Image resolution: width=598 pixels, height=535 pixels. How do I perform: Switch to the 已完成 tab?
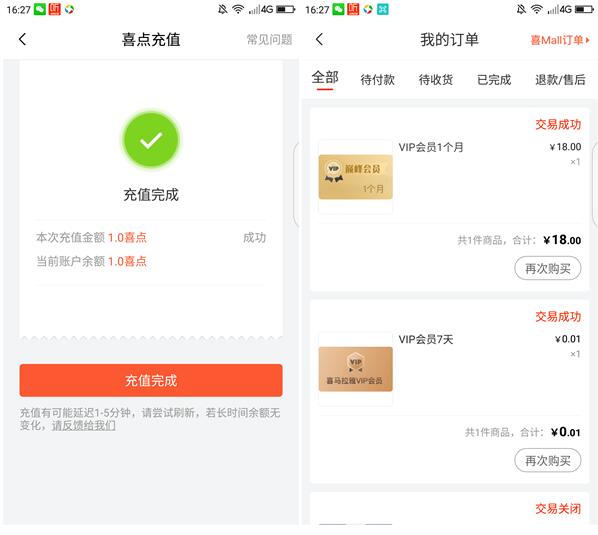pos(494,80)
